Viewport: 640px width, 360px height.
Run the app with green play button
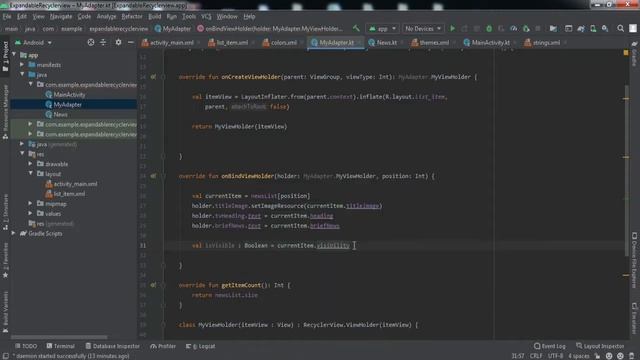[x=452, y=29]
